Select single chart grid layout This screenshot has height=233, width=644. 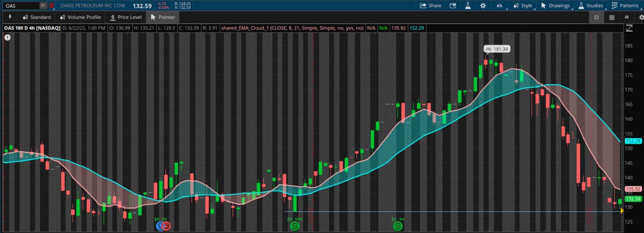coord(596,17)
